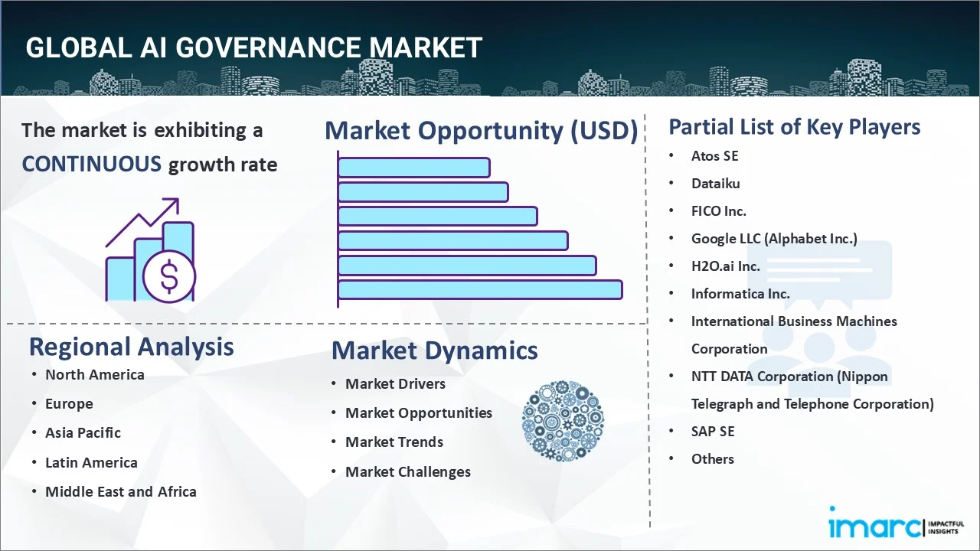Select the shortest bar in Market Opportunity chart
This screenshot has height=551, width=980.
click(x=413, y=167)
